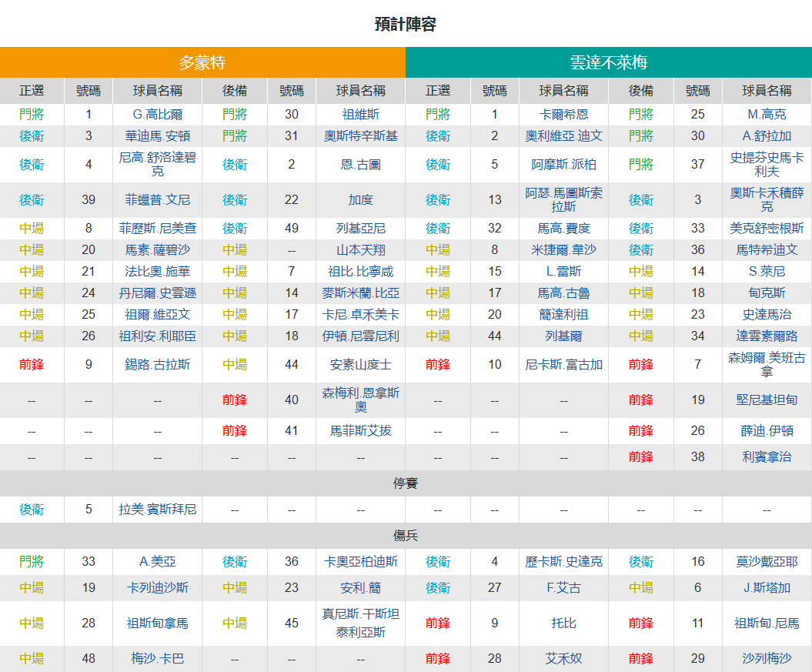Select player 奧利維亞.迪文

point(563,136)
